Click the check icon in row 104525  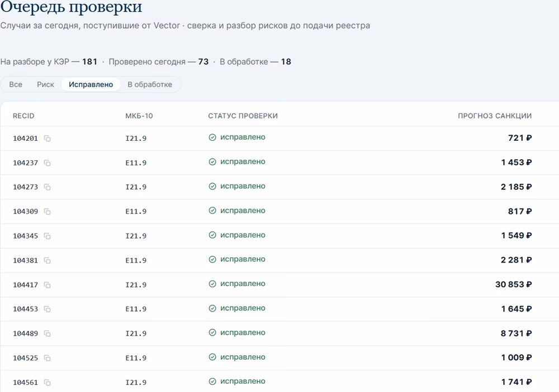click(212, 357)
